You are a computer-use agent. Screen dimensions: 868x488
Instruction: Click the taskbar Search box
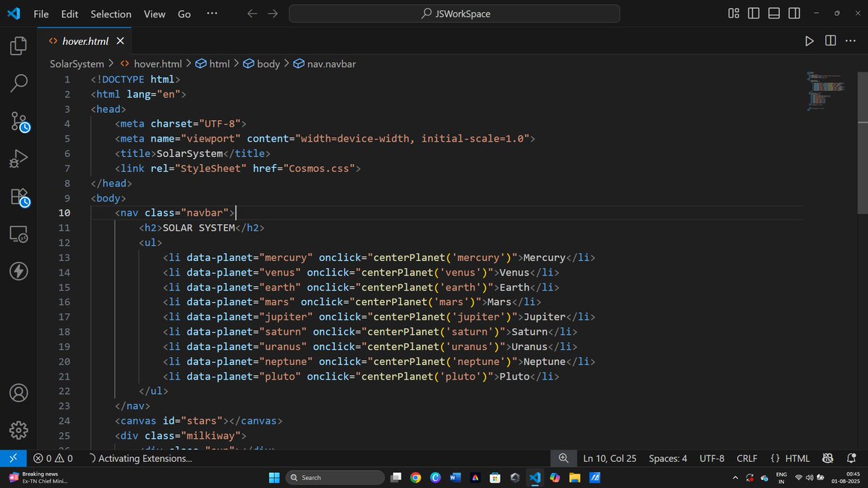point(334,477)
